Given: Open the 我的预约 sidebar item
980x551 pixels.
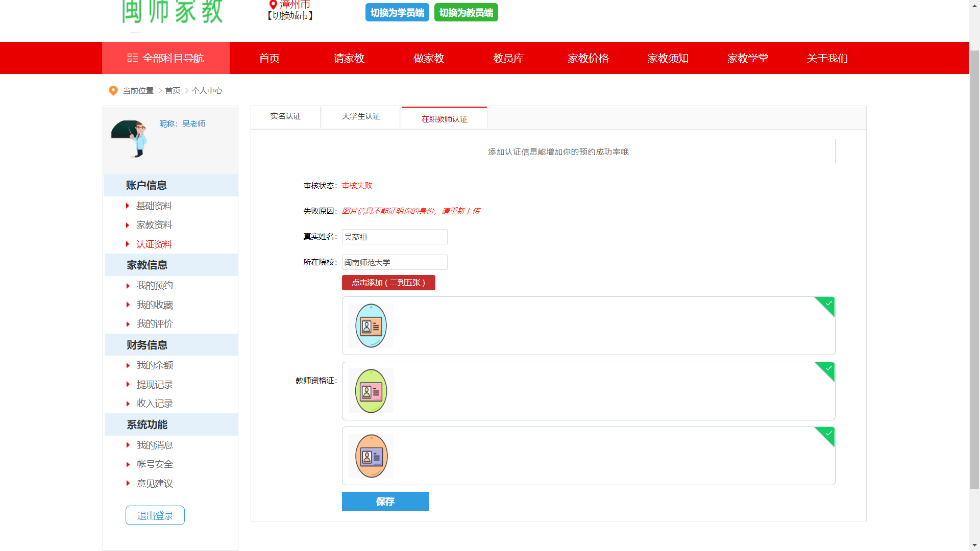Looking at the screenshot, I should [155, 286].
